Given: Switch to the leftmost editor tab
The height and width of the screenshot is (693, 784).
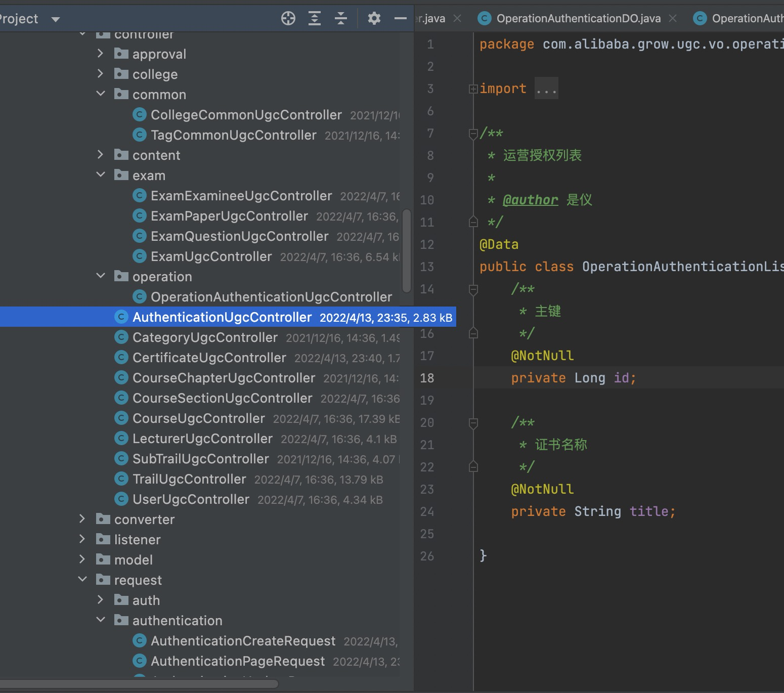Looking at the screenshot, I should (430, 18).
